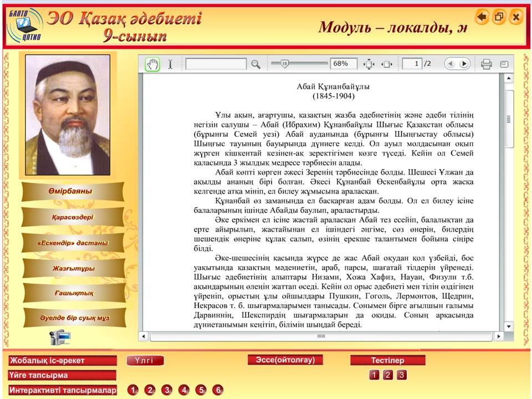The width and height of the screenshot is (532, 399).
Task: Open interactive task number 6
Action: (218, 390)
